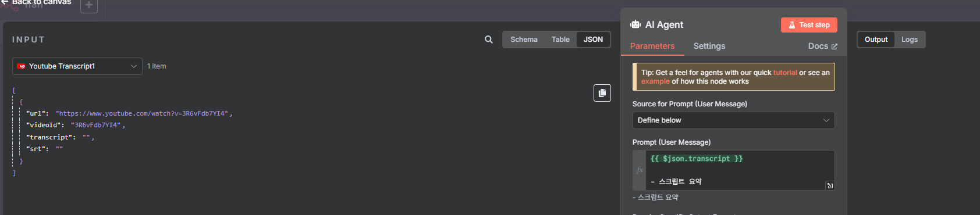Open the Settings tab of AI Agent
Image resolution: width=980 pixels, height=215 pixels.
coord(709,46)
